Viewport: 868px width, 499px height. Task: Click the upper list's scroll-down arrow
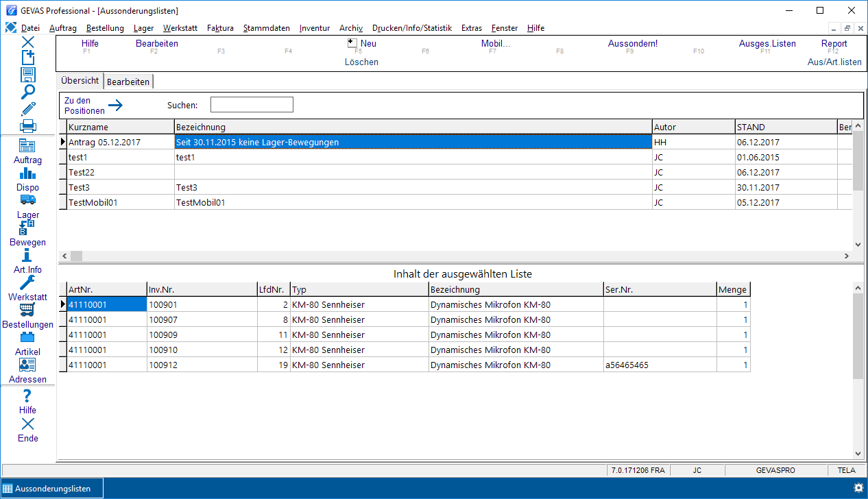point(858,244)
